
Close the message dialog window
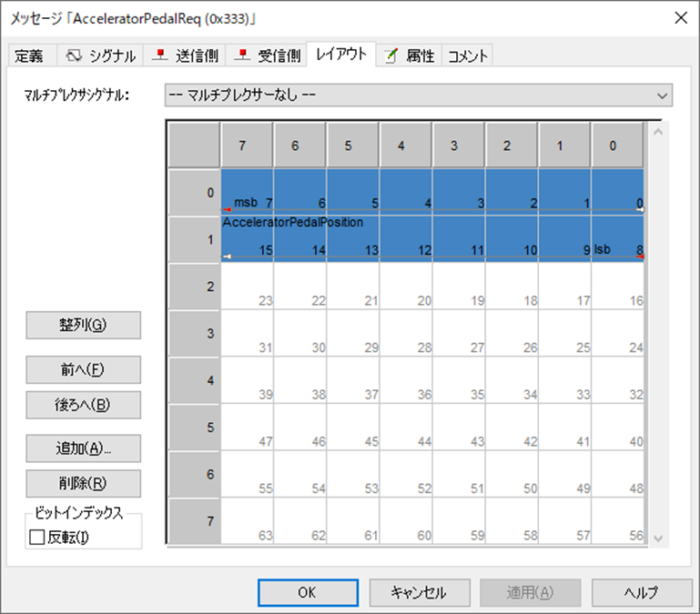coord(678,16)
